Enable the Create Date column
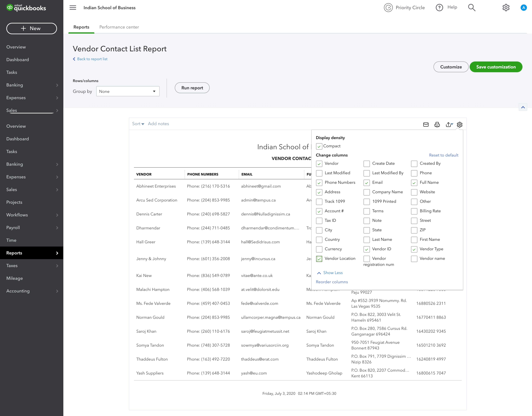Screen dimensions: 532x416 pyautogui.click(x=367, y=164)
